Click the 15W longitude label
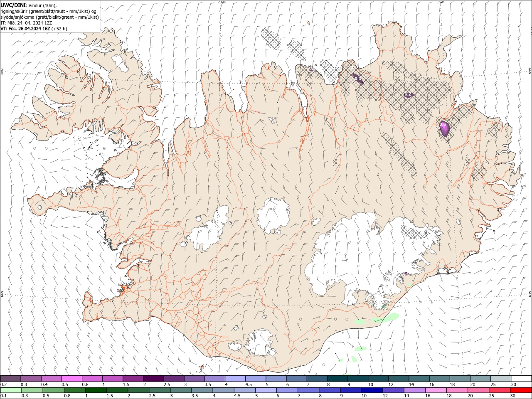 (440, 2)
